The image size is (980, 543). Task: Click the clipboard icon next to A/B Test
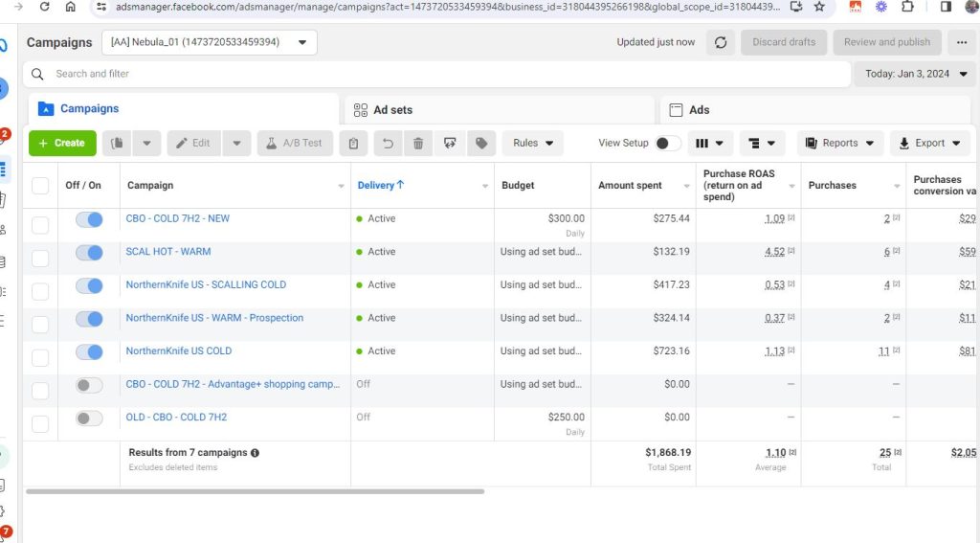(x=353, y=144)
